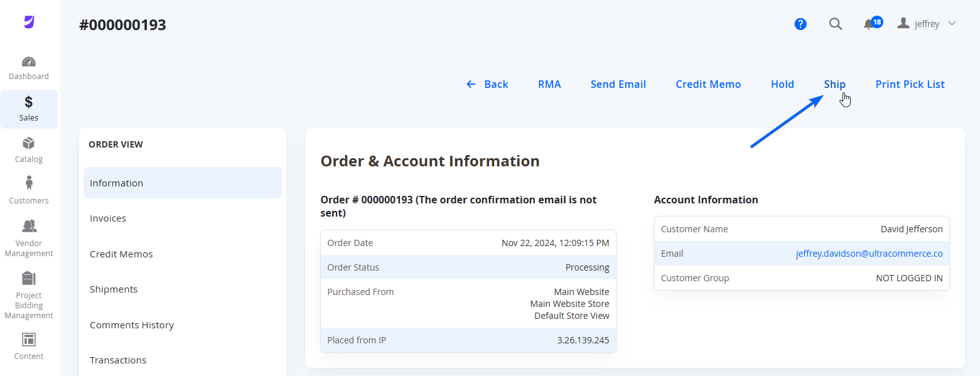Click Print Pick List
The image size is (980, 376).
tap(910, 84)
